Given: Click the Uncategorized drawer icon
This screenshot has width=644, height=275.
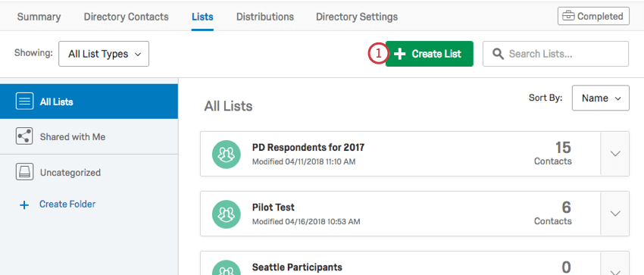Looking at the screenshot, I should [x=24, y=172].
